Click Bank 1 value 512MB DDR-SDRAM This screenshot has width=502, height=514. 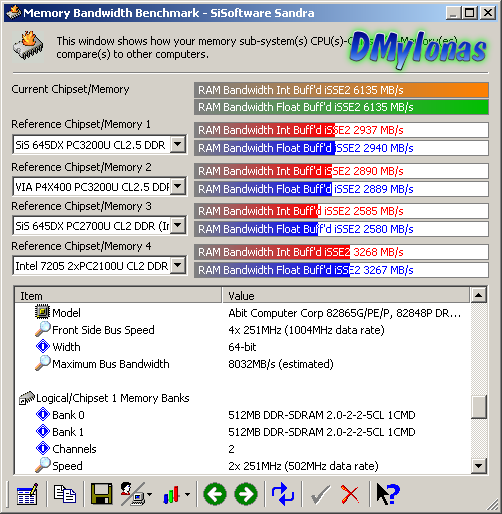[322, 432]
